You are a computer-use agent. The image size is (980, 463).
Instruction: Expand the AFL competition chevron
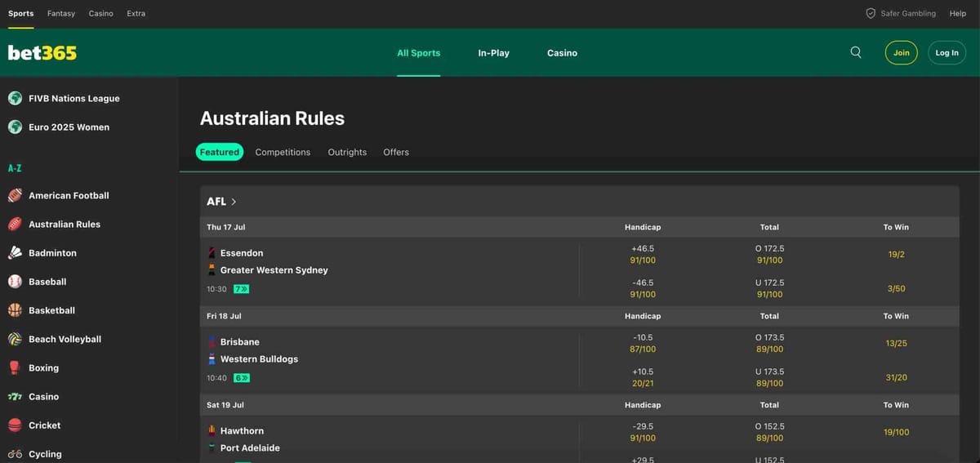[234, 202]
